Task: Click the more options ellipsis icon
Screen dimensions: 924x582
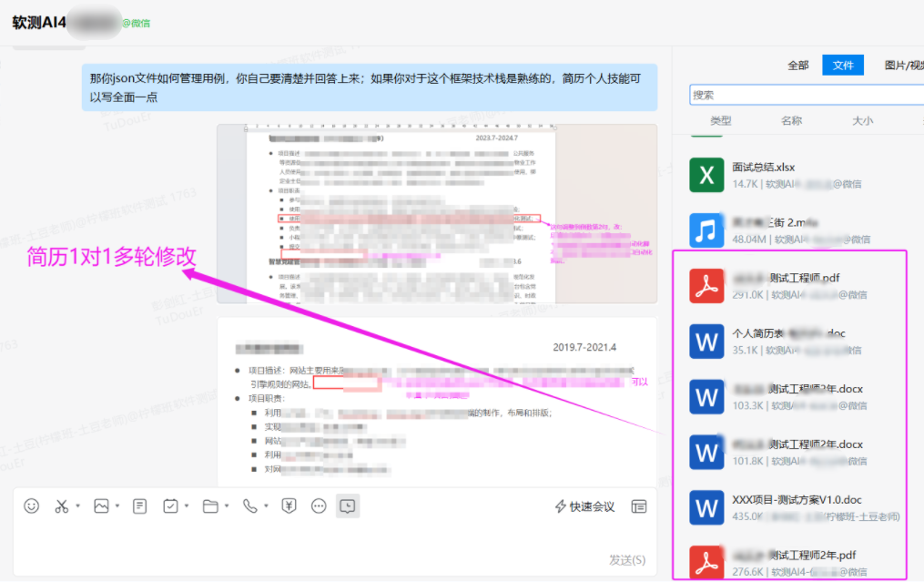Action: point(319,506)
